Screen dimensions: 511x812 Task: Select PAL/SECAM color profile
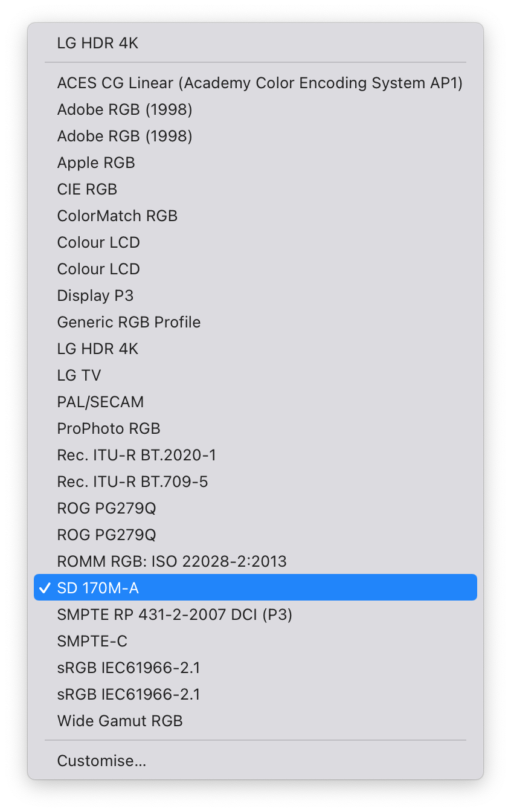click(100, 402)
